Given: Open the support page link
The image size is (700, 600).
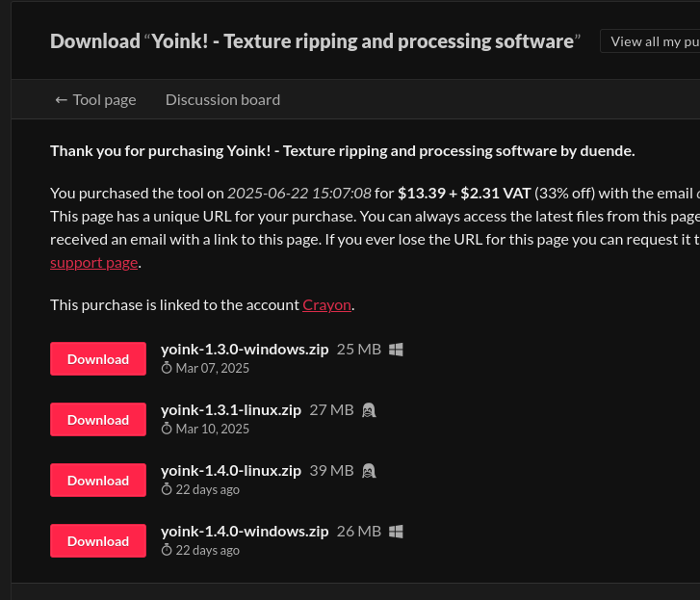Looking at the screenshot, I should click(x=94, y=262).
